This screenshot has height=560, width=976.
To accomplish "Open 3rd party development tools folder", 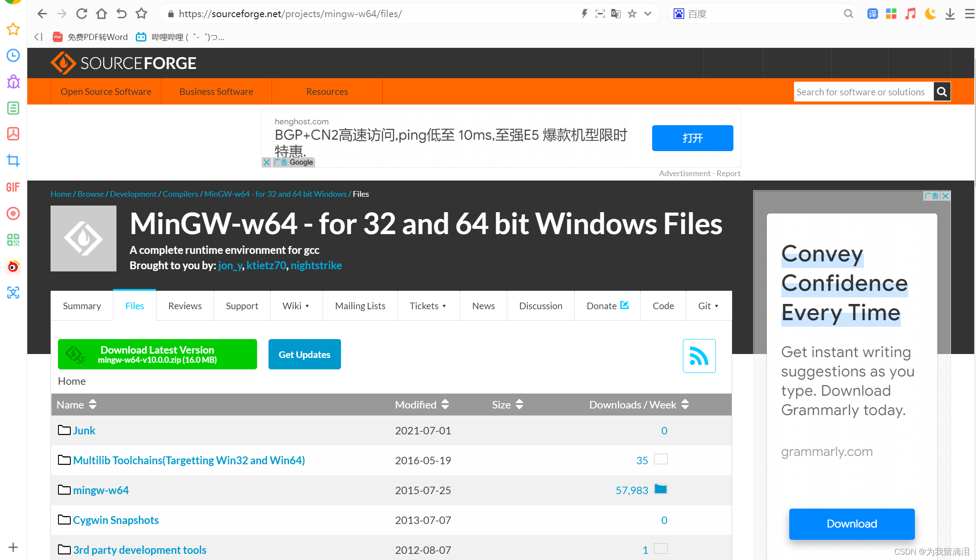I will tap(140, 550).
